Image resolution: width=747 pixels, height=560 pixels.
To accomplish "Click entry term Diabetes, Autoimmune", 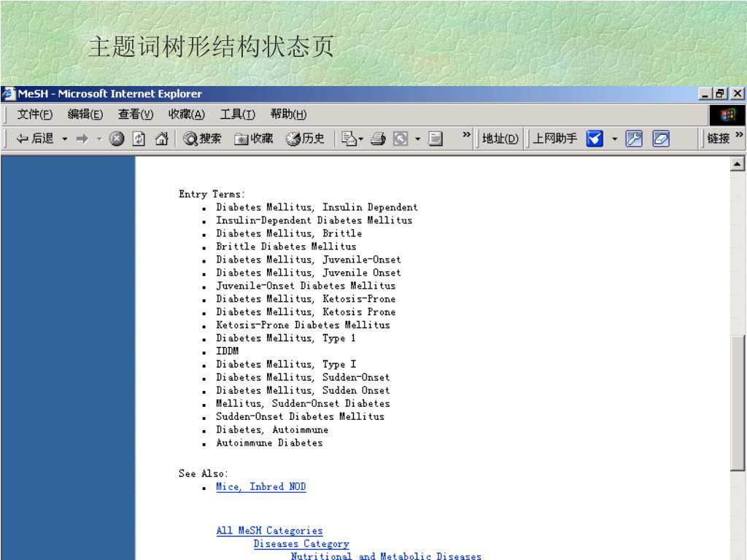I will coord(272,430).
